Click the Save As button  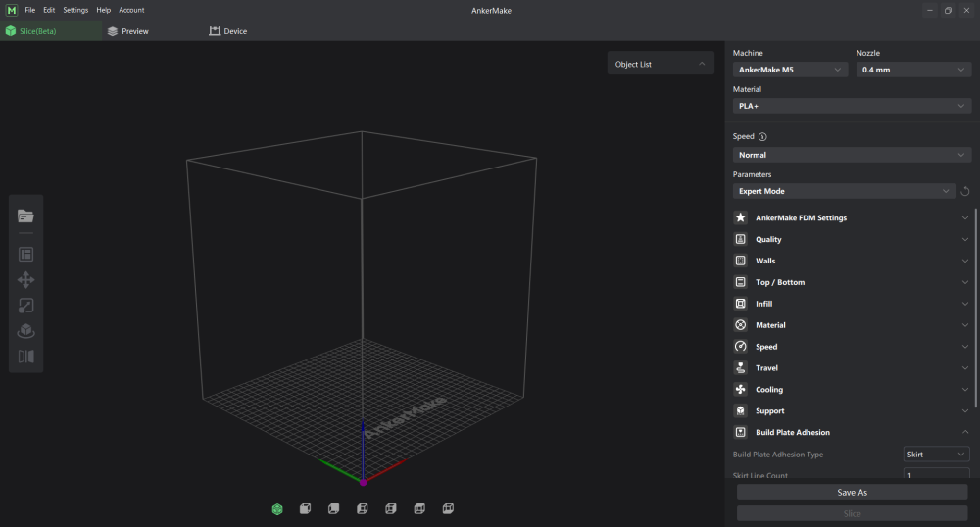click(852, 492)
